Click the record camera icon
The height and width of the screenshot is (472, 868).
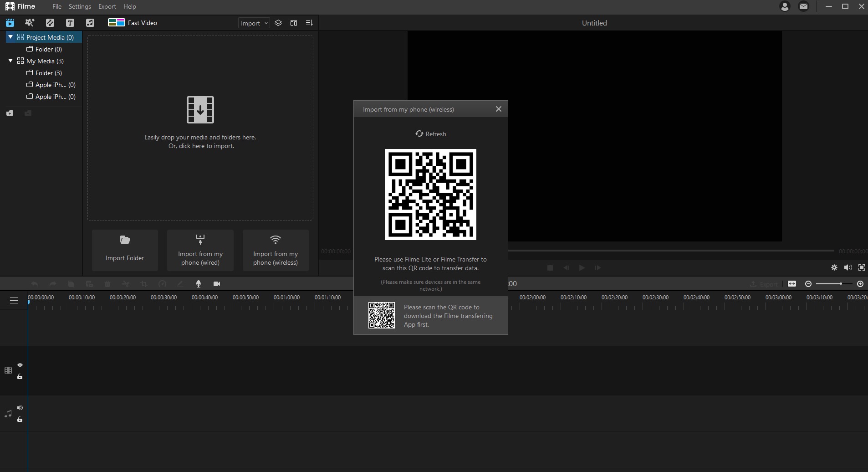(217, 284)
